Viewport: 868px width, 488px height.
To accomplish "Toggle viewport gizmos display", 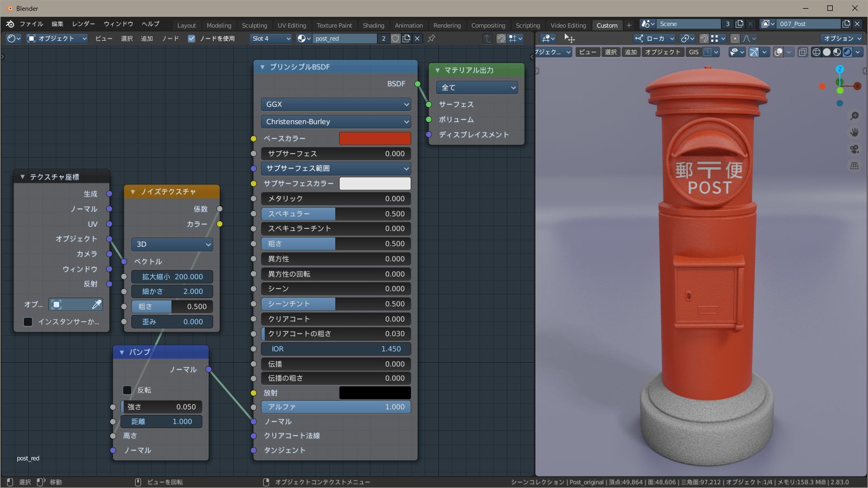I will click(x=754, y=52).
